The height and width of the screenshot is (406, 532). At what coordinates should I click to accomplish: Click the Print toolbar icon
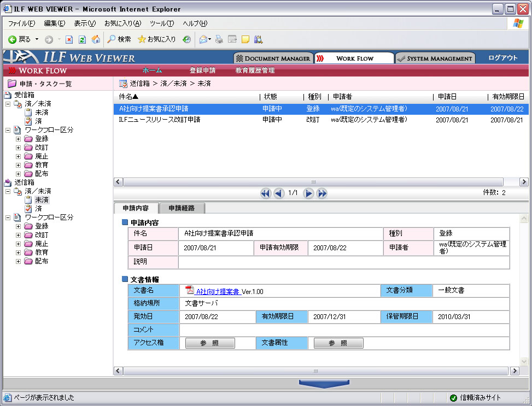point(219,40)
